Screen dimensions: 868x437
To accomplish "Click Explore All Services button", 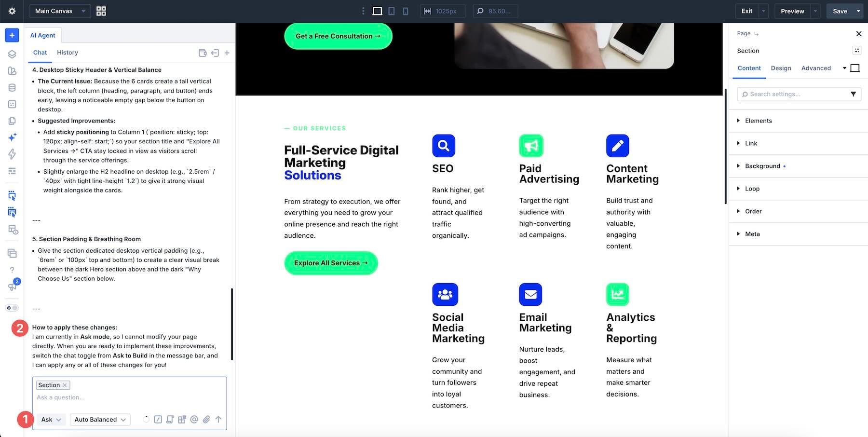I will pyautogui.click(x=331, y=263).
